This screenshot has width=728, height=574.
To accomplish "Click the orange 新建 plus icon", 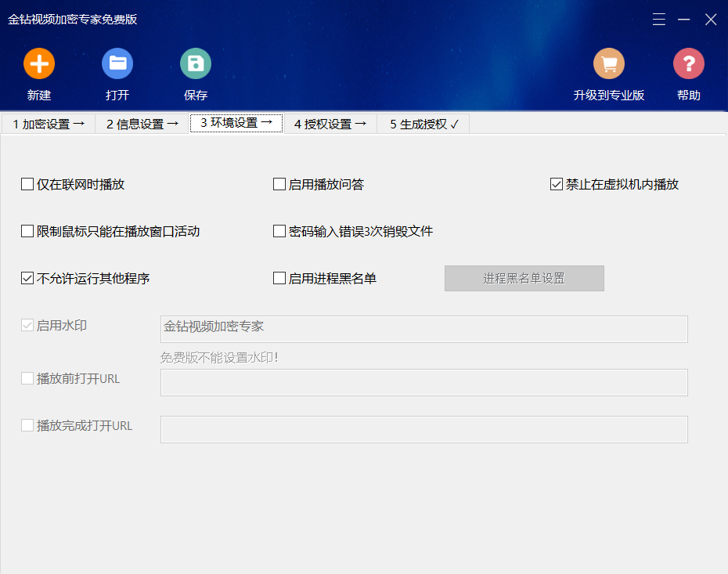I will click(39, 63).
